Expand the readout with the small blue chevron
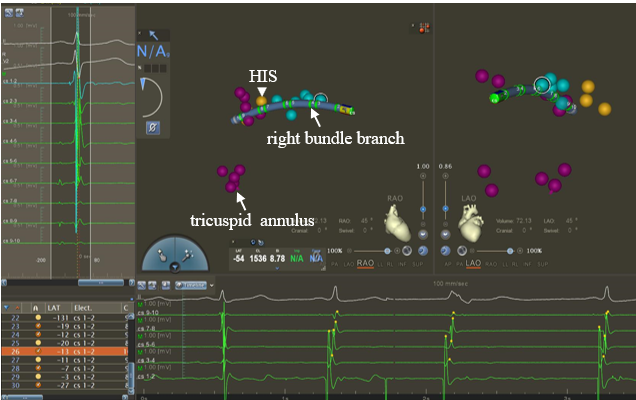Viewport: 636px width, 400px height. [x=277, y=268]
